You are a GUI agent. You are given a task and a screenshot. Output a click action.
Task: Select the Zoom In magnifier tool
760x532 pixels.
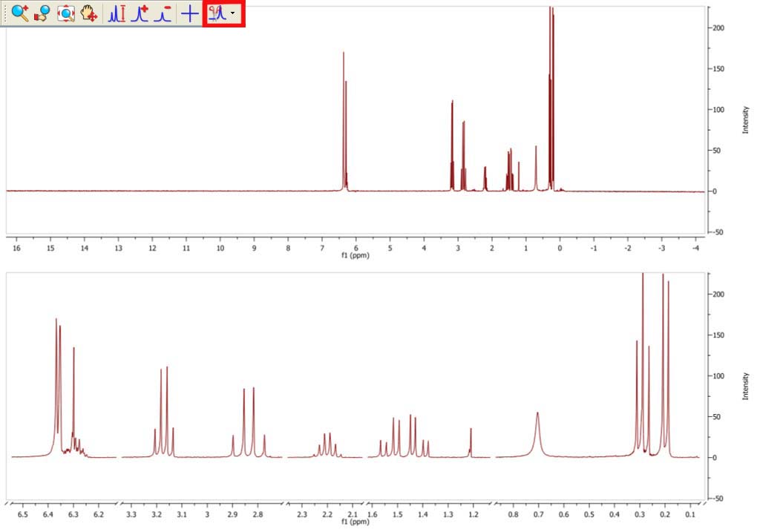[19, 13]
